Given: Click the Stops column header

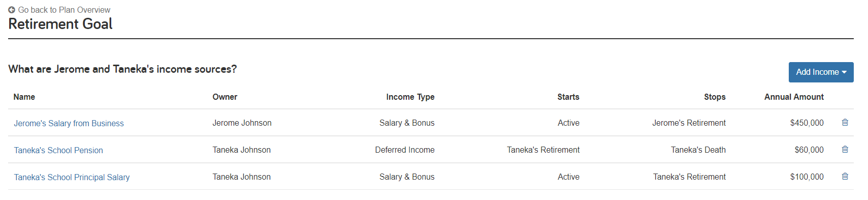Looking at the screenshot, I should click(715, 97).
